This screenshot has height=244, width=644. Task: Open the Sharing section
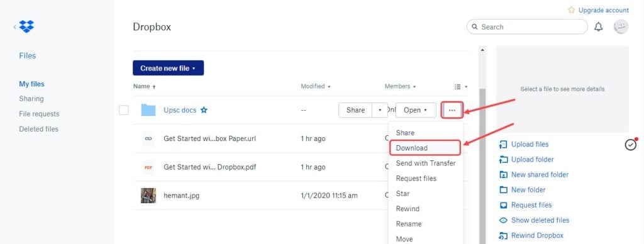31,99
